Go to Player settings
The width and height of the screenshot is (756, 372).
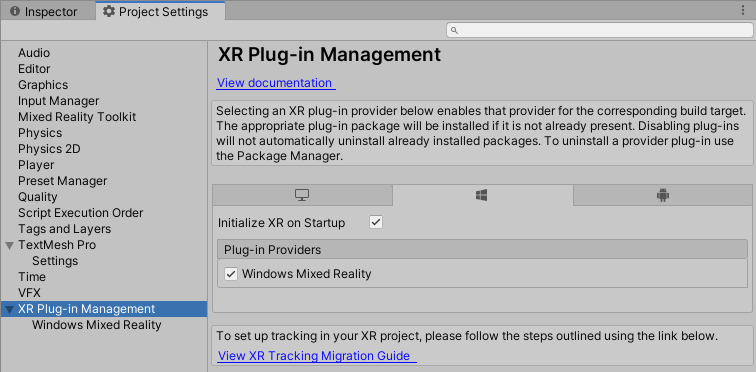click(x=36, y=165)
